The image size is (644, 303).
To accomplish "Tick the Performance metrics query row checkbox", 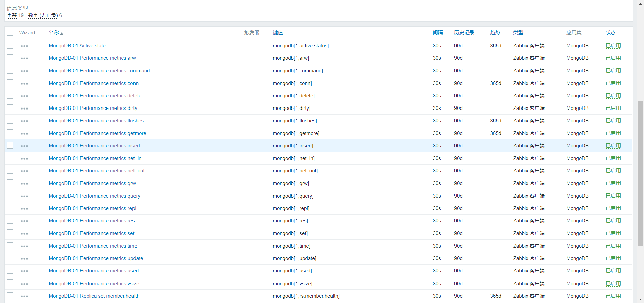I will (x=10, y=196).
